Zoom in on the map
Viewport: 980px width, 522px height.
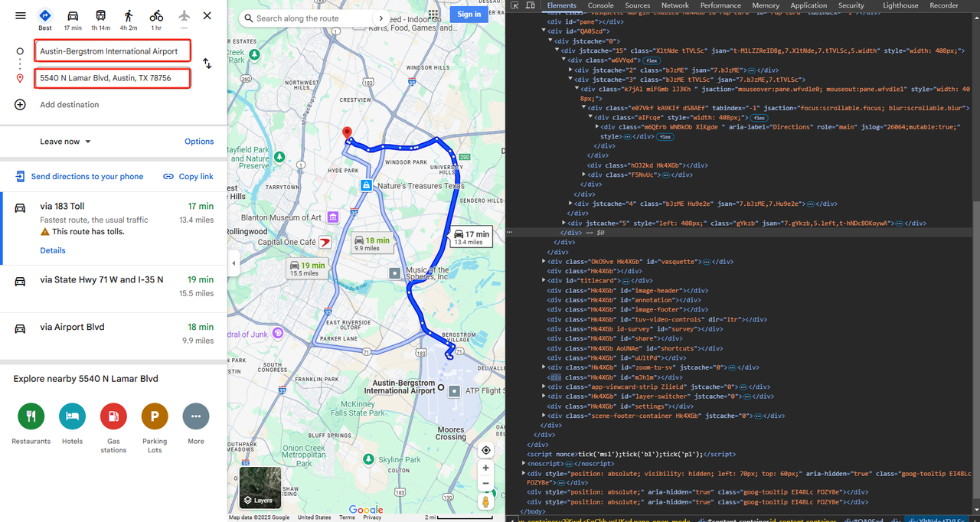click(x=485, y=468)
